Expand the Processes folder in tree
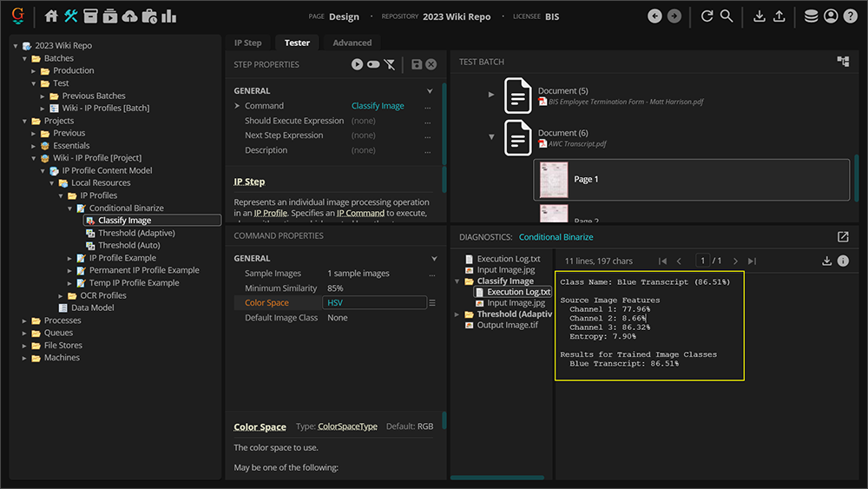Viewport: 868px width, 489px height. tap(25, 320)
